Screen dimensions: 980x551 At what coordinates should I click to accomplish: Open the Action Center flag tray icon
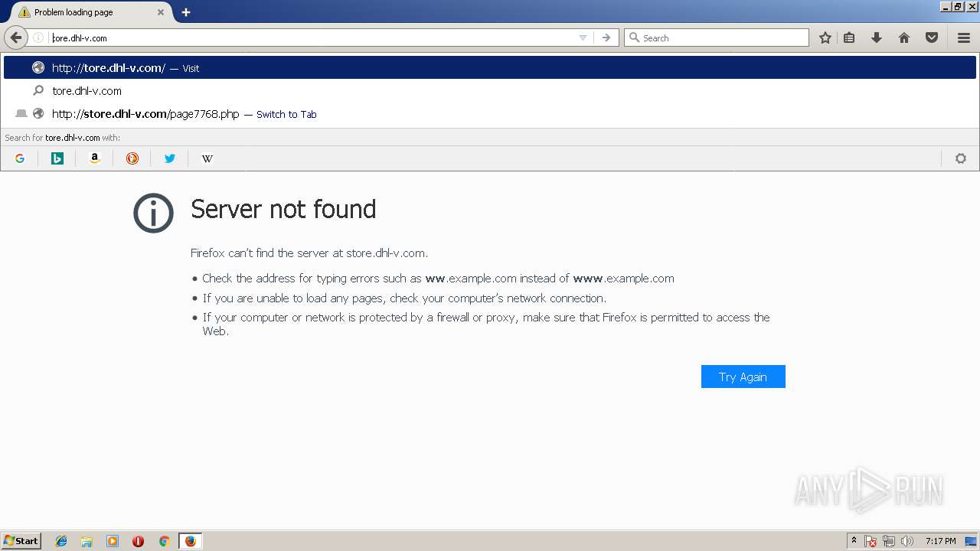871,541
